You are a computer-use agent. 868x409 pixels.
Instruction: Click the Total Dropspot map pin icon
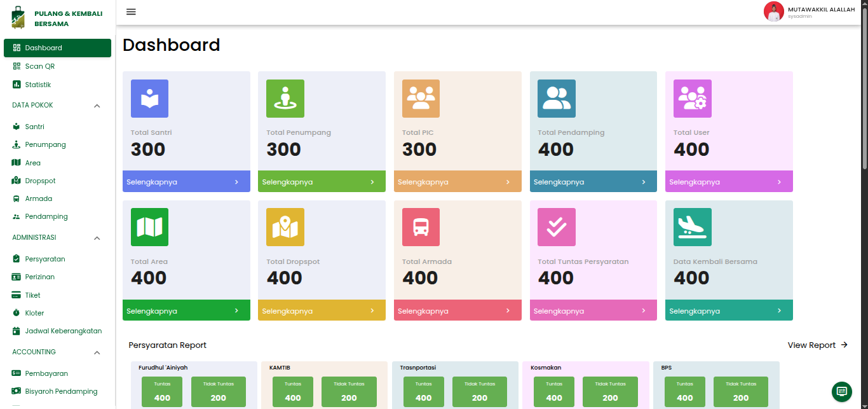pos(285,227)
